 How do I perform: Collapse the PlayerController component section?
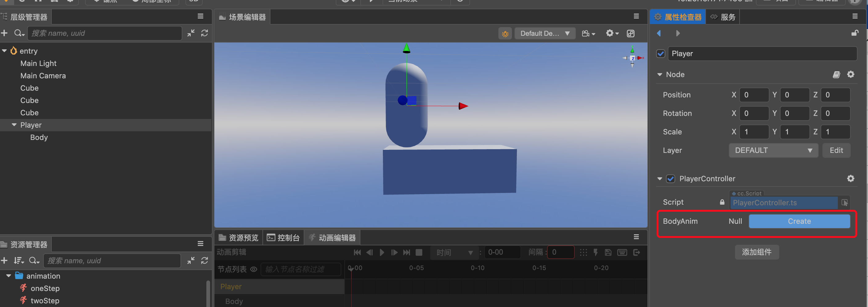659,178
